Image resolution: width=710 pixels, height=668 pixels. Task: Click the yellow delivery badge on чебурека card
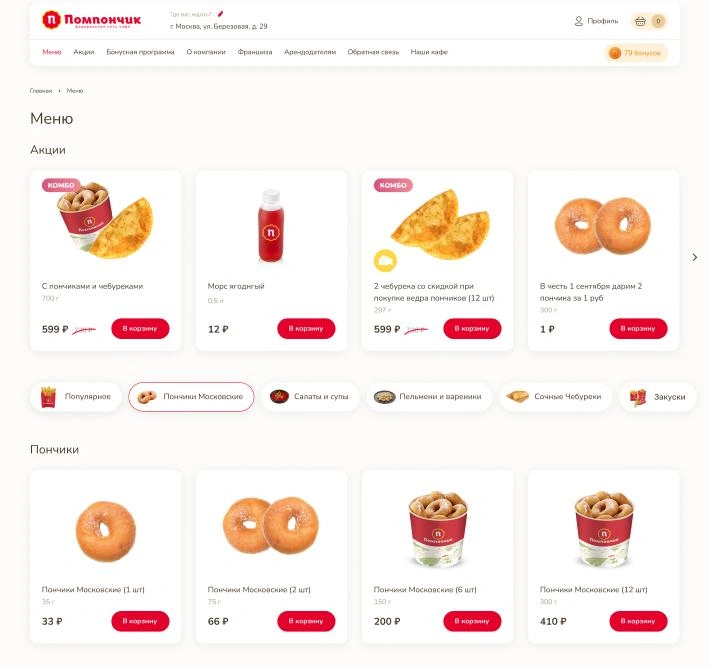pos(385,260)
